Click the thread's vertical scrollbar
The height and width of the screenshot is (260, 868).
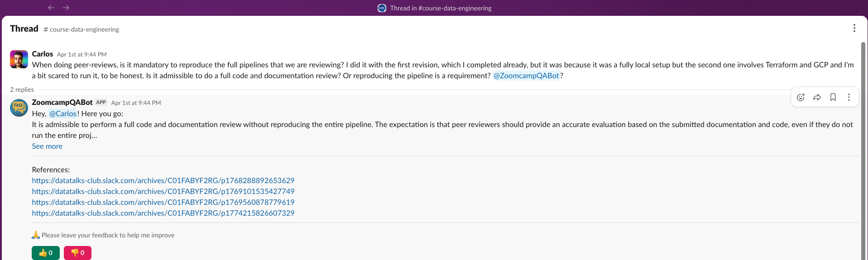(863, 149)
